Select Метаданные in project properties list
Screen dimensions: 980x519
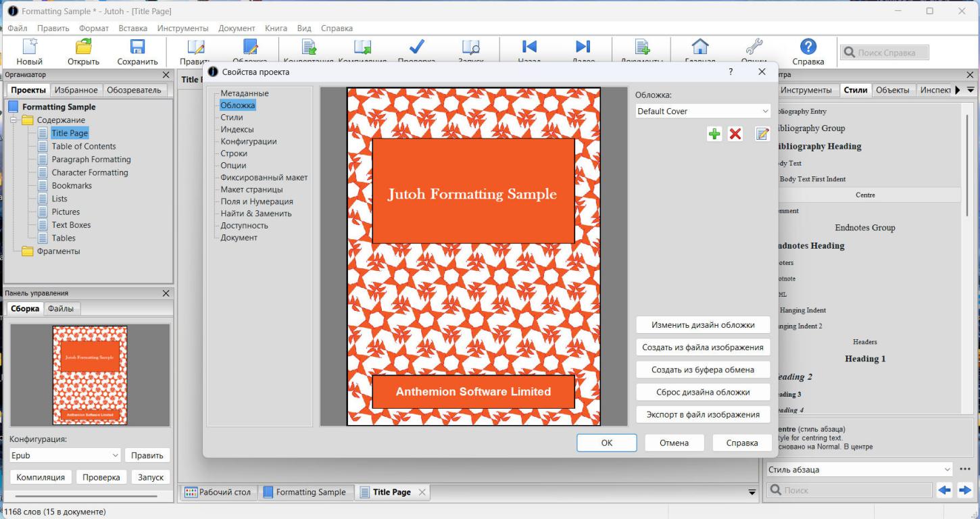[x=244, y=93]
